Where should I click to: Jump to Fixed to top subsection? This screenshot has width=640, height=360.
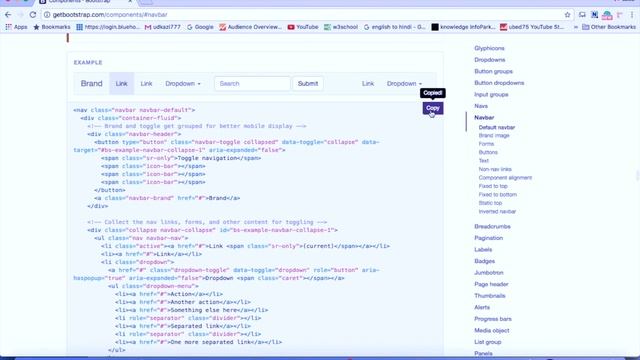[x=493, y=186]
